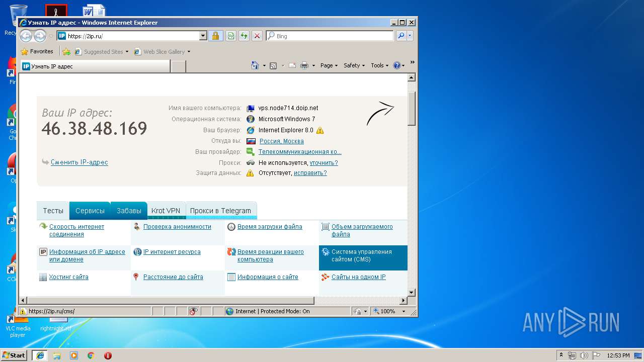Open search provider dropdown arrow
The width and height of the screenshot is (644, 362).
coord(410,36)
